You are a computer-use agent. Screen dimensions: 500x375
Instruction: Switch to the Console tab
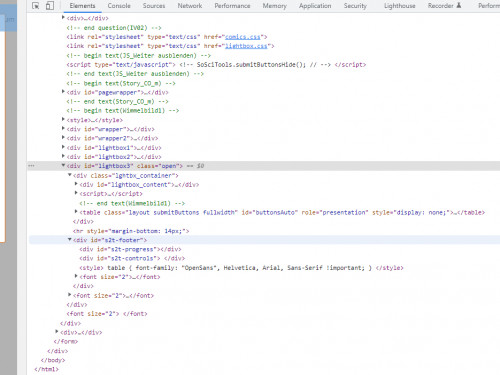point(119,6)
